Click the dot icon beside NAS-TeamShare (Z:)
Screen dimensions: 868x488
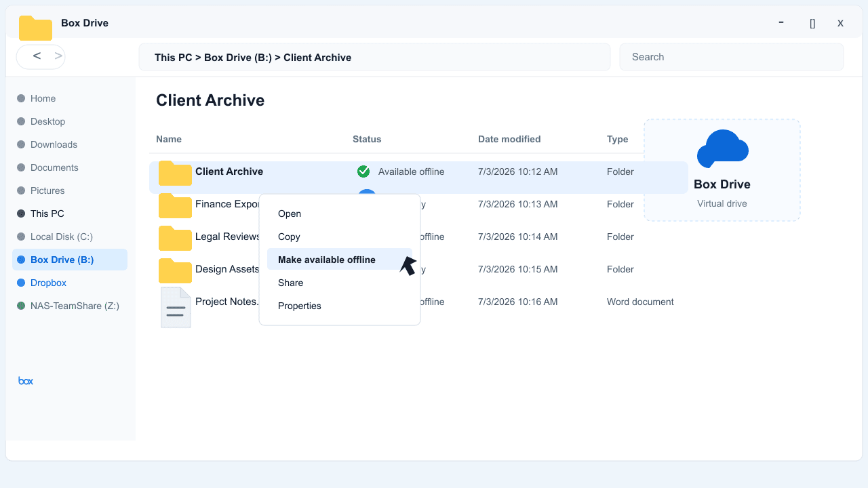21,306
